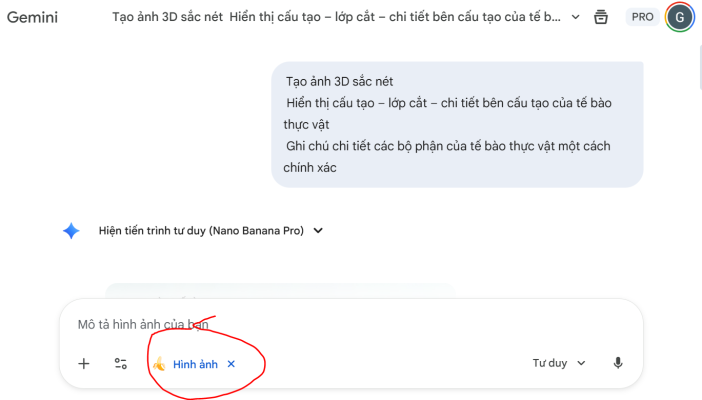Toggle the Hình ảnh tool chip label

click(x=195, y=364)
